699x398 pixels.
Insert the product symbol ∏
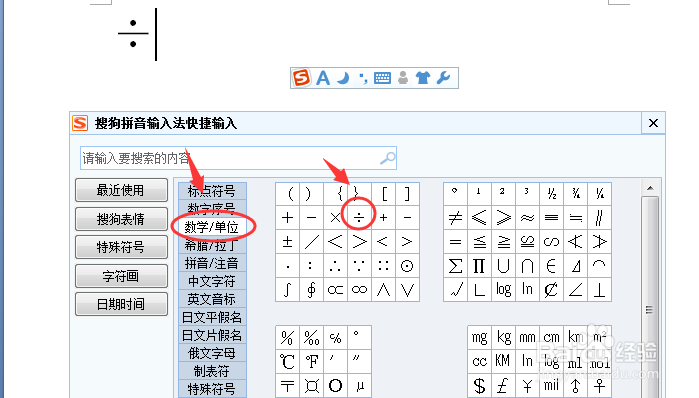click(479, 266)
